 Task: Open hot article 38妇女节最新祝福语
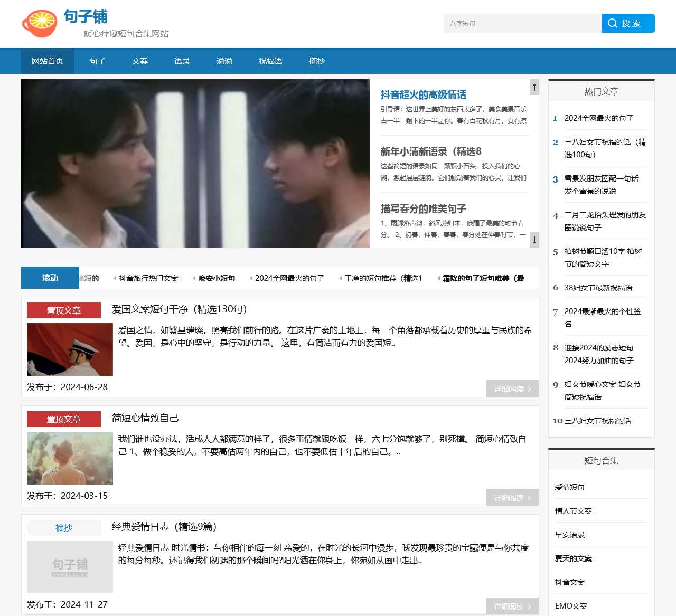pos(598,288)
